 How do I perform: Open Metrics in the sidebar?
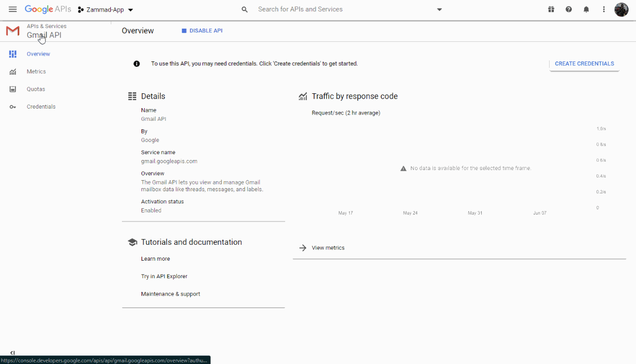tap(36, 72)
